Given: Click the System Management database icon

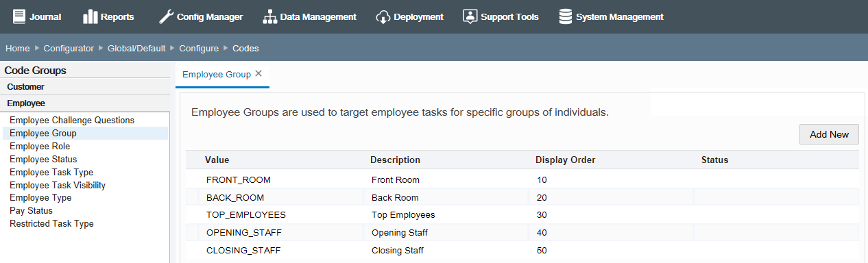Looking at the screenshot, I should 566,16.
